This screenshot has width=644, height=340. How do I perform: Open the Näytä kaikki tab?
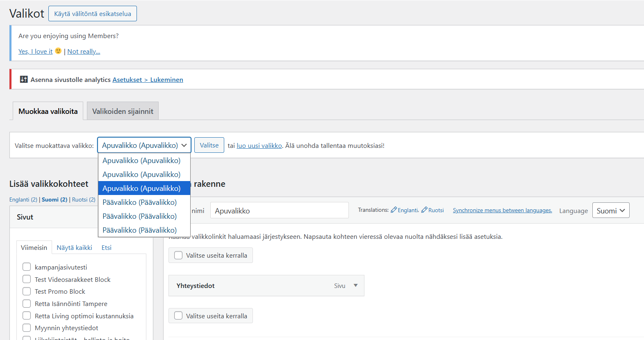point(74,248)
